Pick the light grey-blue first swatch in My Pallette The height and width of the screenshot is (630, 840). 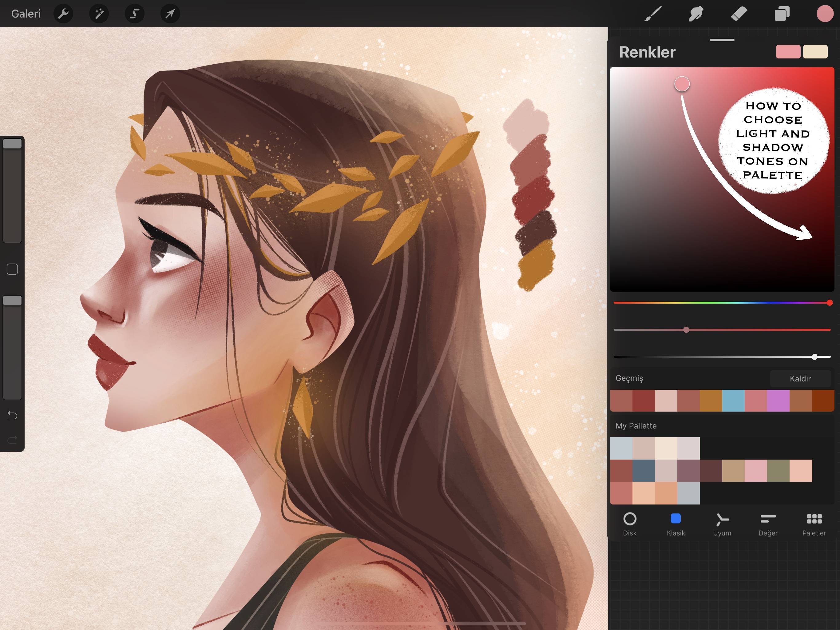tap(621, 449)
